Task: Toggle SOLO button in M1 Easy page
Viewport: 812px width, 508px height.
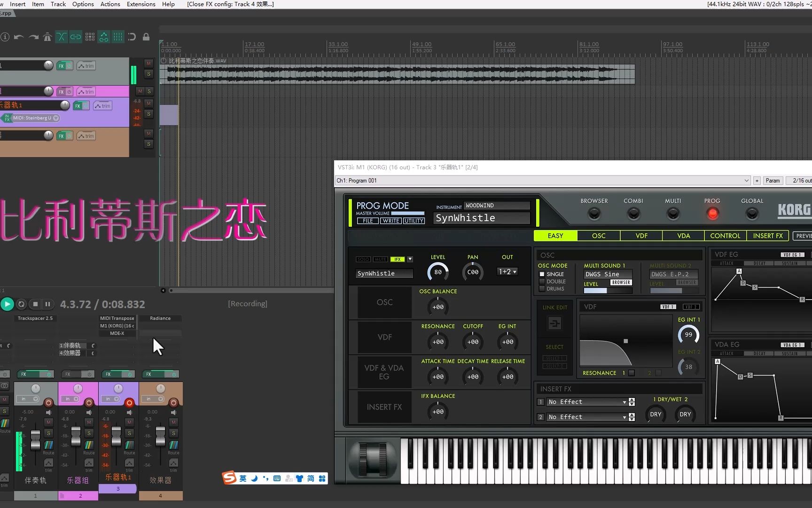Action: point(363,259)
